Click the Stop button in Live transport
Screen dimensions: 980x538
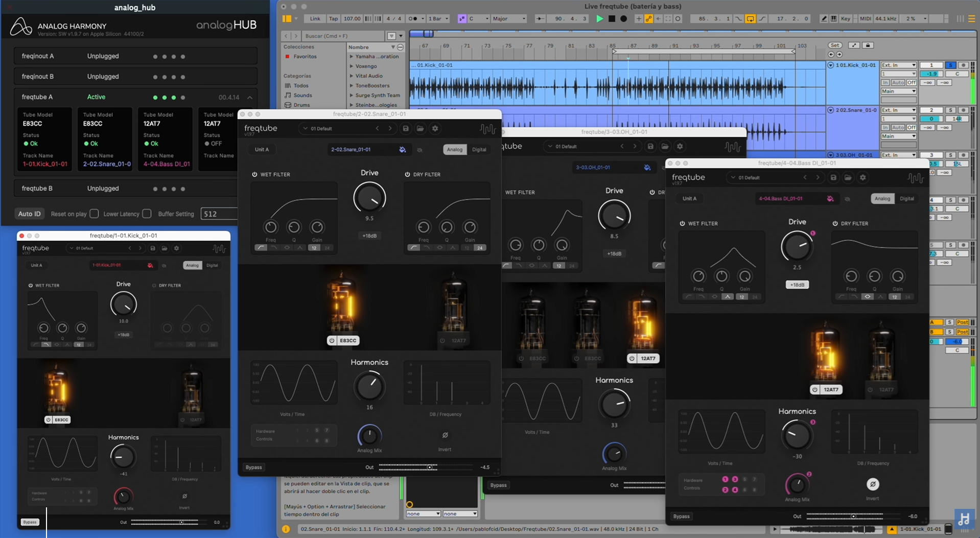pyautogui.click(x=612, y=19)
